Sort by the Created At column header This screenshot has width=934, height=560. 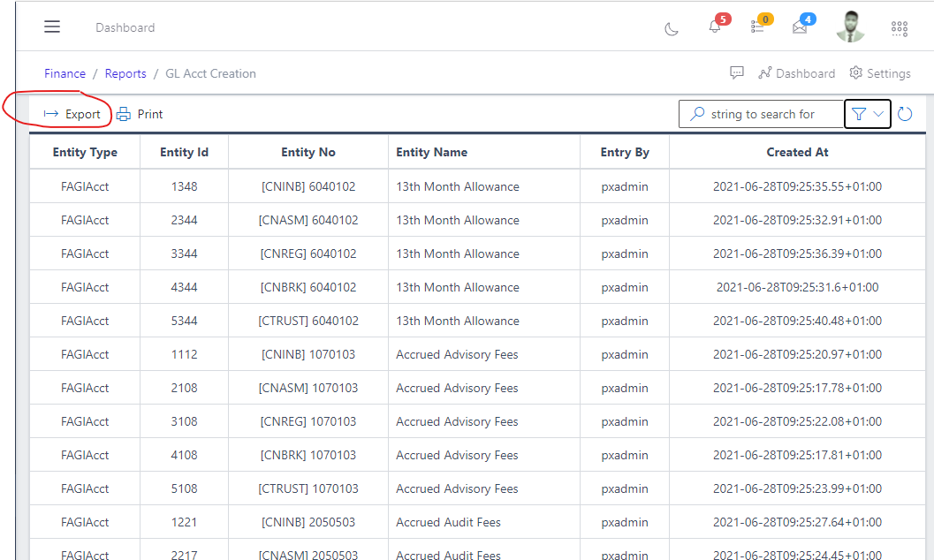[x=797, y=152]
